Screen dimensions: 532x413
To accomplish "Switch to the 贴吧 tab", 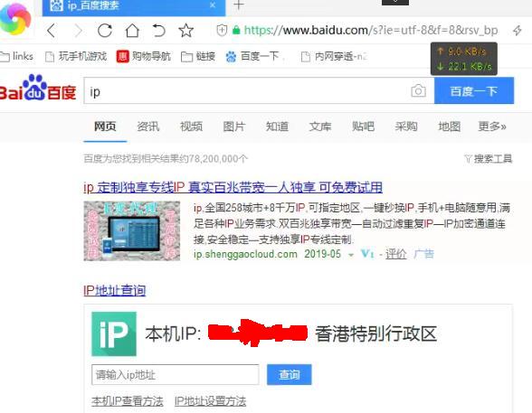I will pyautogui.click(x=363, y=127).
